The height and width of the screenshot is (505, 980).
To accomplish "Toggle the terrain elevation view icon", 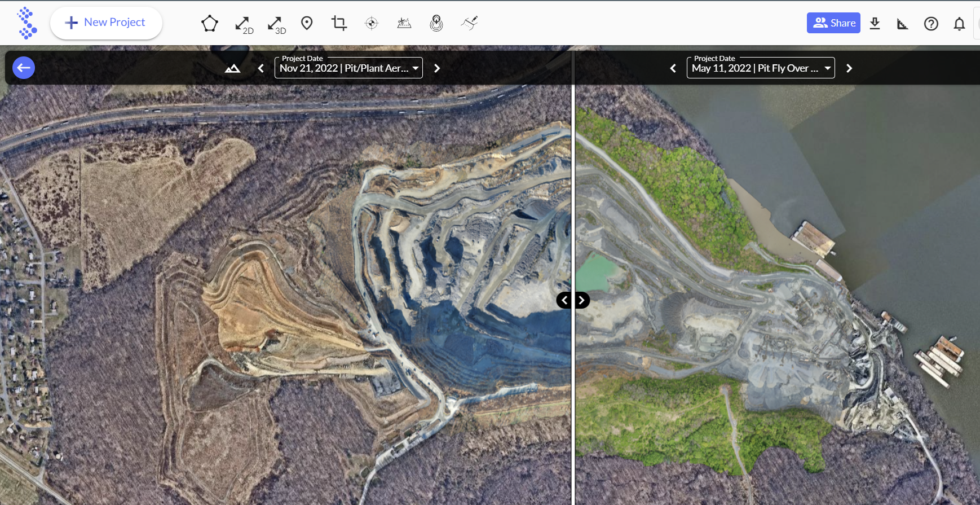I will (x=232, y=69).
